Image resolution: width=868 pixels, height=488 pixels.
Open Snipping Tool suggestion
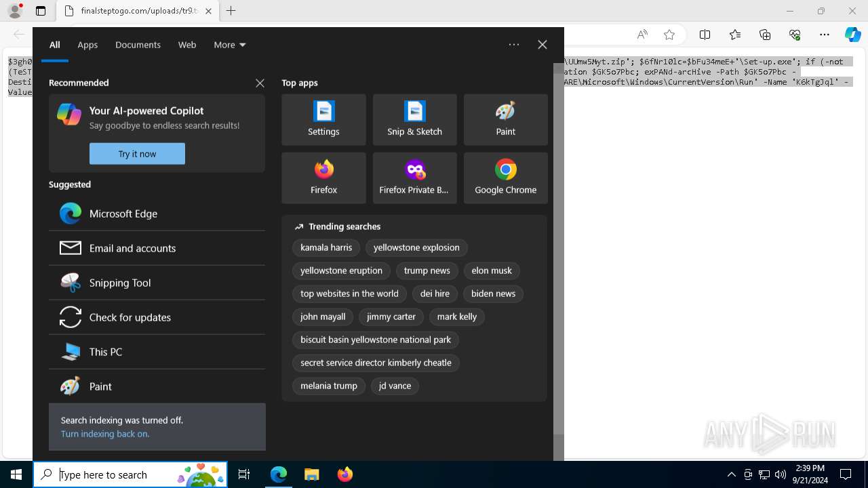click(x=157, y=283)
